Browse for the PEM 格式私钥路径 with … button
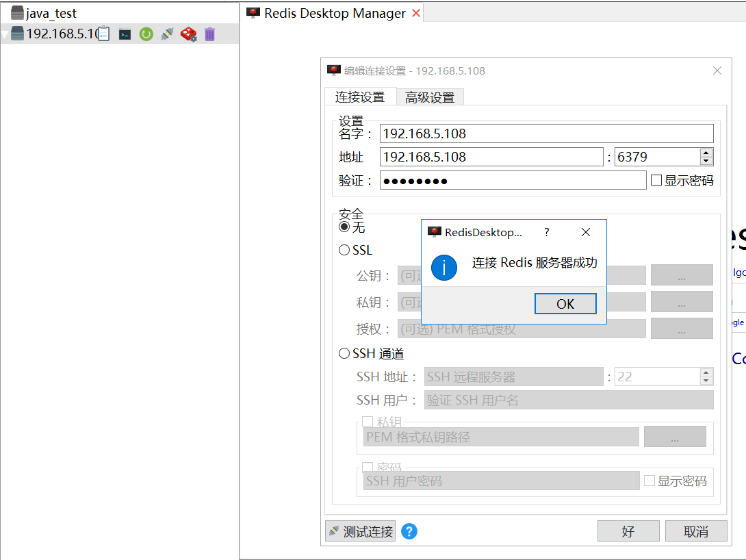The width and height of the screenshot is (746, 560). (x=675, y=437)
